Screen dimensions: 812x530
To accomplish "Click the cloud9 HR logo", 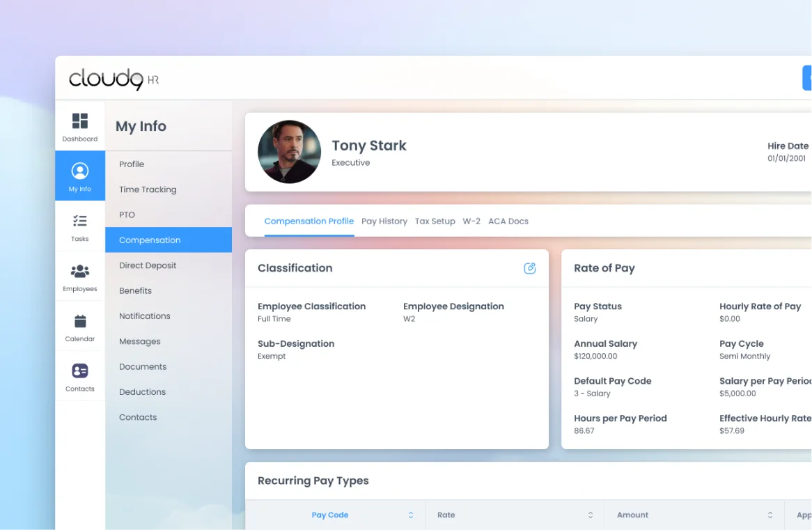I will [x=114, y=79].
